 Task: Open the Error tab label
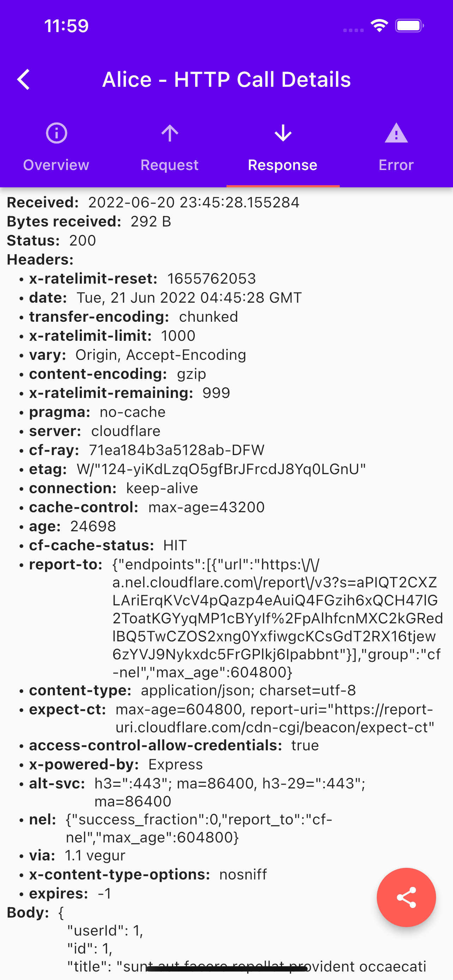click(x=396, y=165)
